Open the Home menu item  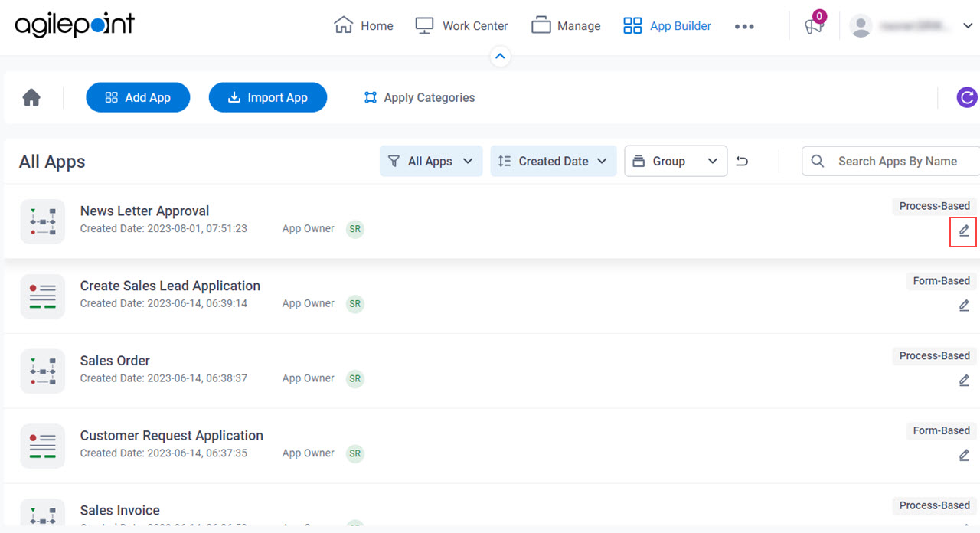(x=364, y=25)
